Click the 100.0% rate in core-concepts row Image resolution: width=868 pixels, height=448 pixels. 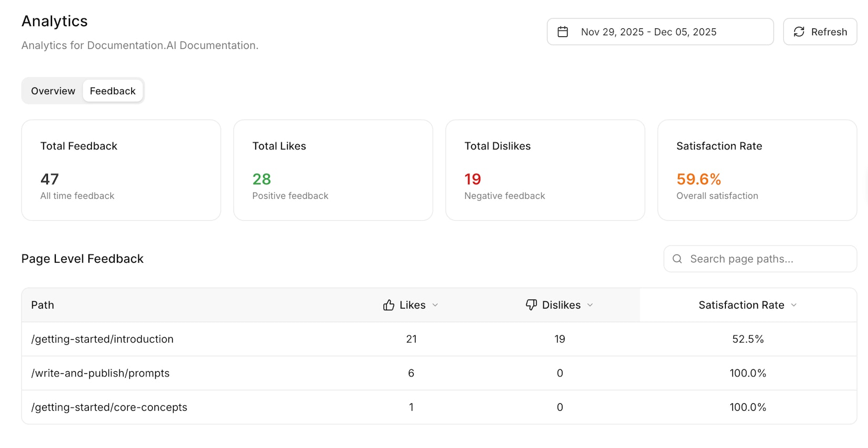point(748,408)
